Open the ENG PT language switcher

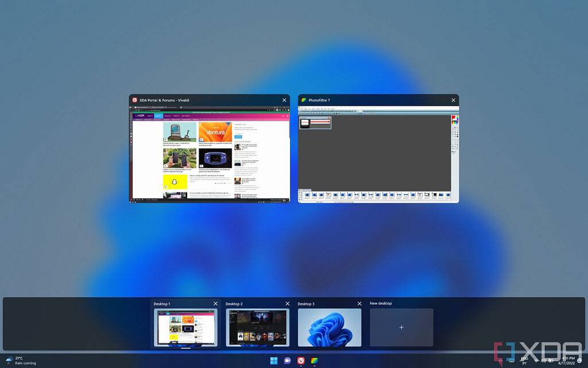[x=524, y=361]
